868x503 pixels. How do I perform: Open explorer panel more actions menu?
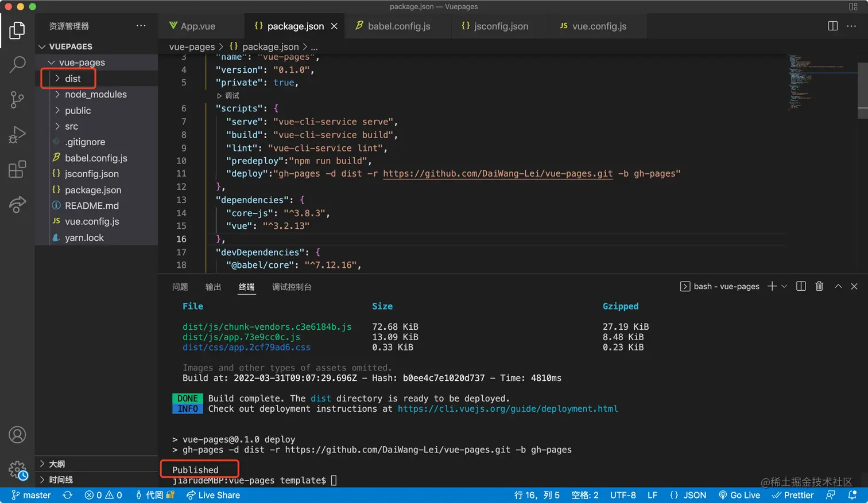click(x=141, y=26)
